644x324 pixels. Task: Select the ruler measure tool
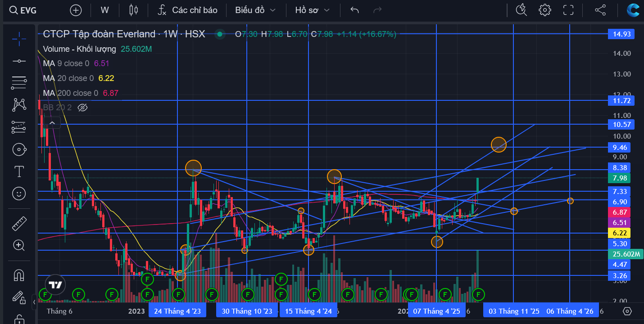[19, 223]
